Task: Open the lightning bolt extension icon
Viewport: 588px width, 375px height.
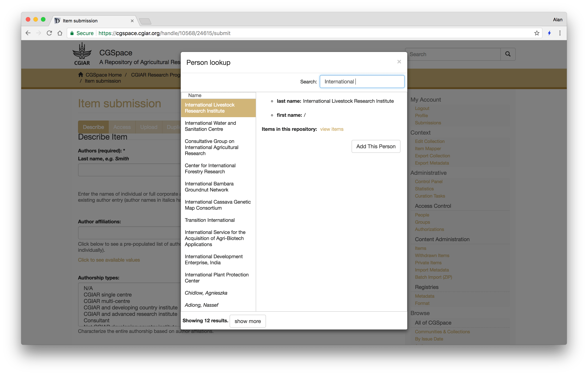Action: (x=549, y=33)
